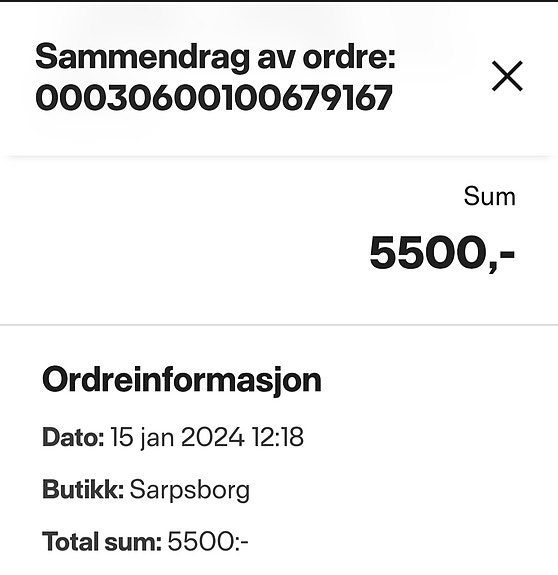
Task: Select the time 12:18
Action: click(x=278, y=437)
